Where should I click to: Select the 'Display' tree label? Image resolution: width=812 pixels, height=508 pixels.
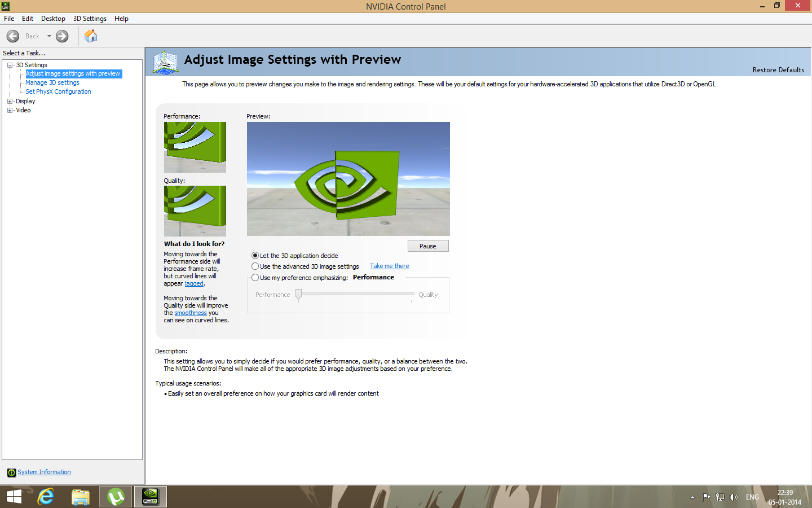click(25, 101)
